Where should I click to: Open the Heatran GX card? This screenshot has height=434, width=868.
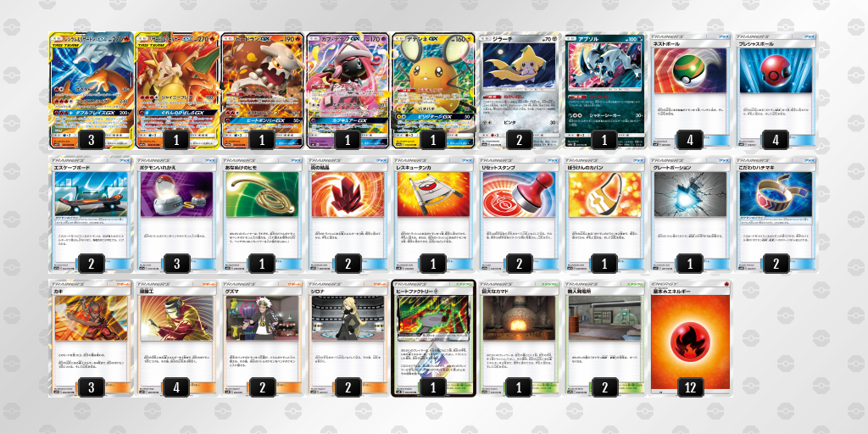point(263,90)
